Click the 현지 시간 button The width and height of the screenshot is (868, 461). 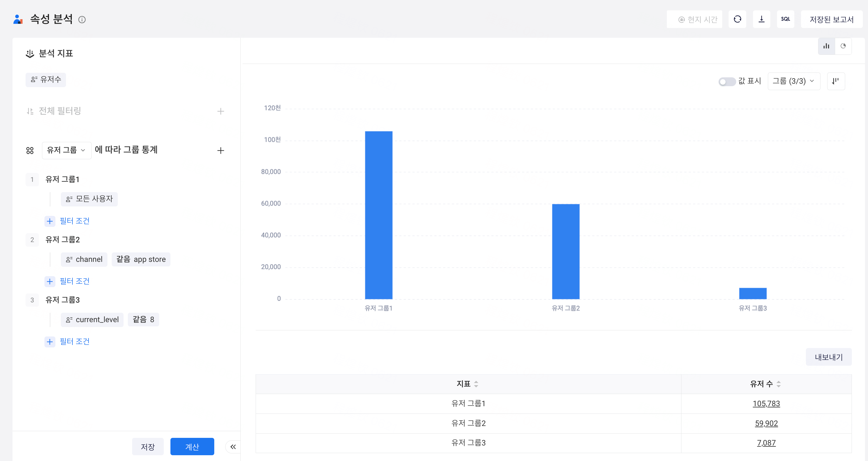(694, 19)
